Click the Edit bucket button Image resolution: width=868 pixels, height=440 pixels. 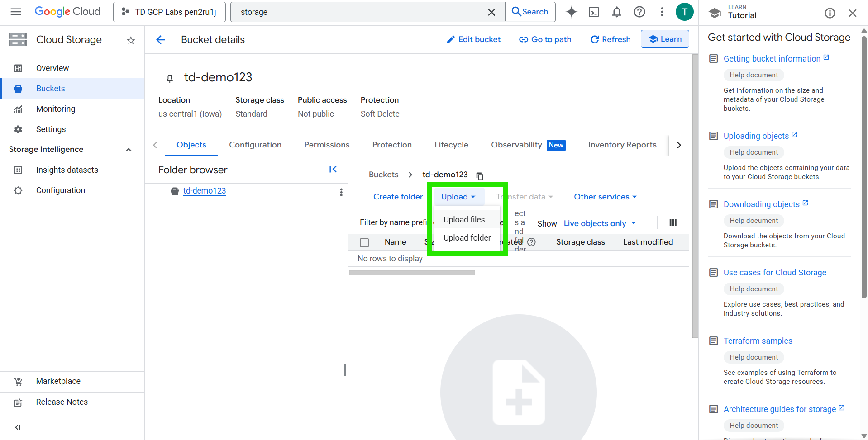point(473,39)
